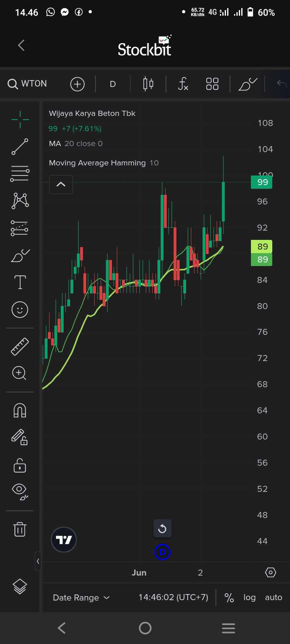The image size is (290, 644).
Task: Delete all drawings with trash icon
Action: [20, 529]
